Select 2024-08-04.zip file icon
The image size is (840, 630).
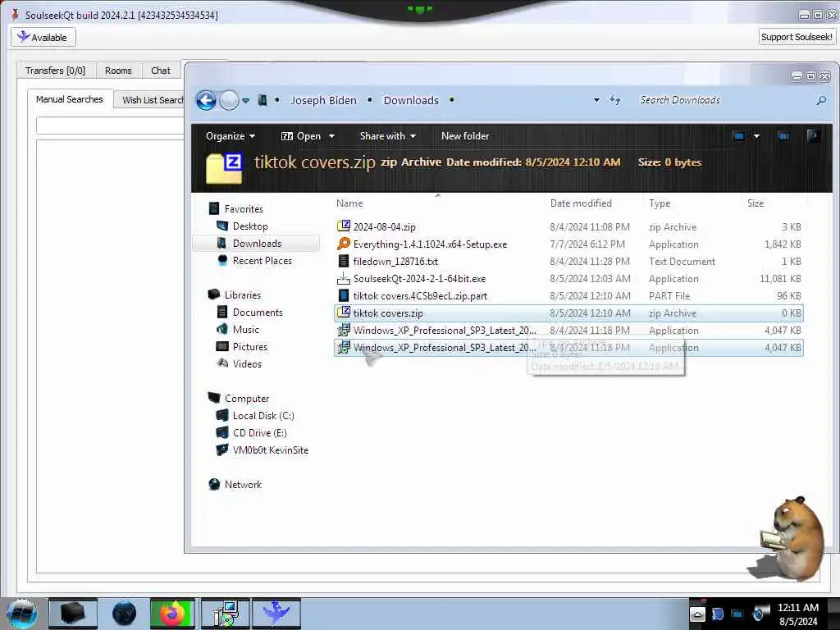pos(344,226)
